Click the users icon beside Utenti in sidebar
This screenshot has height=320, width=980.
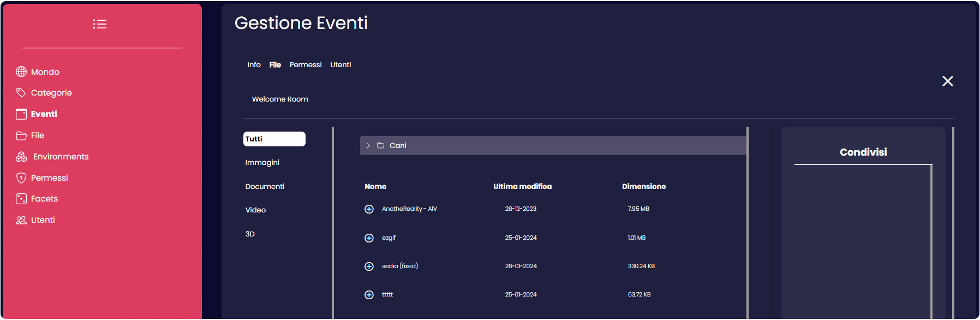(x=21, y=220)
